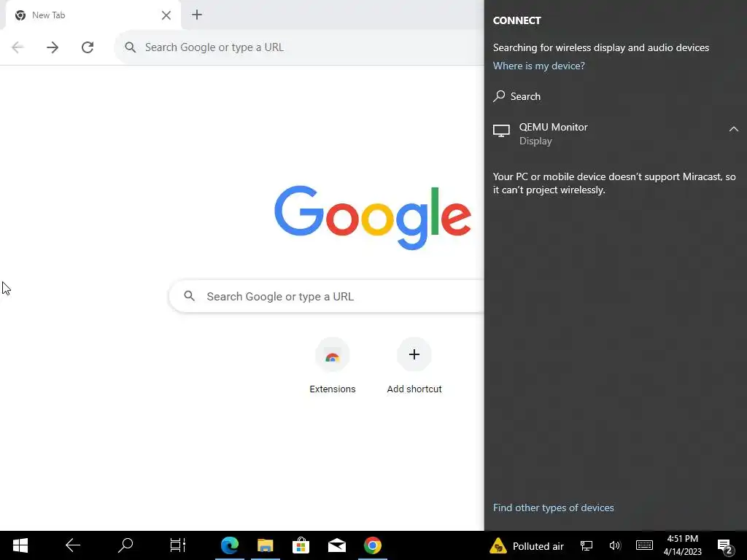The width and height of the screenshot is (747, 560).
Task: Open the notification center icon
Action: tap(725, 545)
